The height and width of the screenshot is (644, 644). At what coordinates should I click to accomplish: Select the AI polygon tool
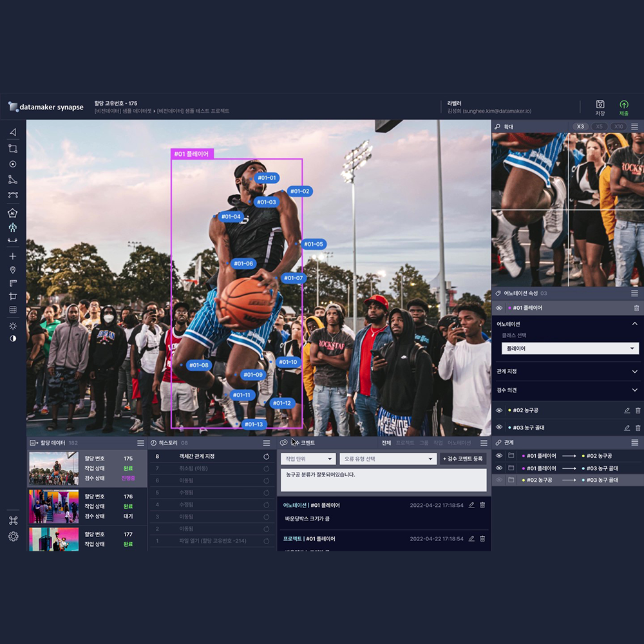tap(13, 213)
